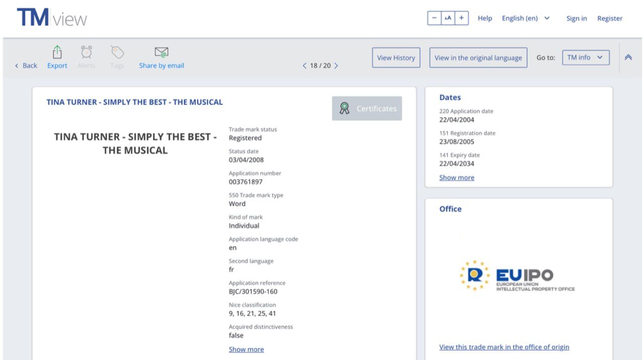Open the TM info Go to dropdown
Screen dimensions: 644x360
[x=585, y=57]
